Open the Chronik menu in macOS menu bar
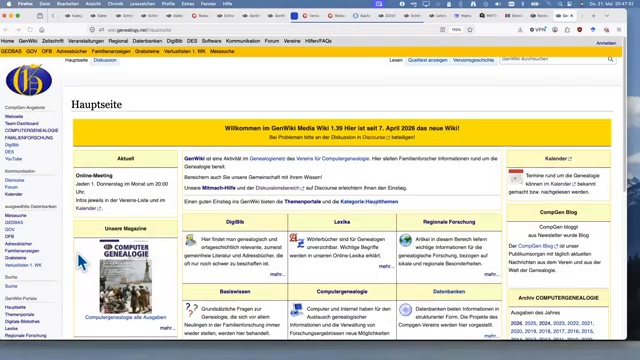The width and height of the screenshot is (640, 360). [x=115, y=4]
